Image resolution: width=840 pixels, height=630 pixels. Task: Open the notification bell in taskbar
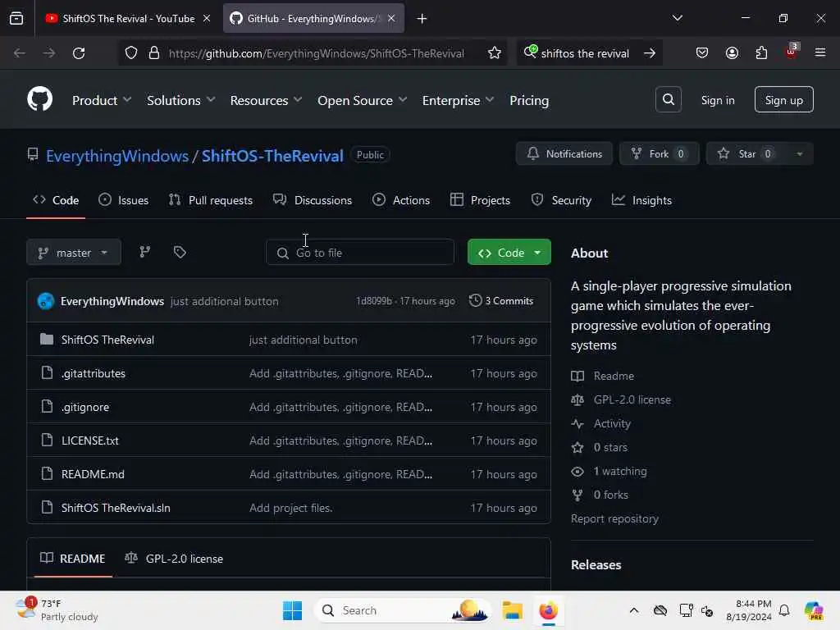click(784, 610)
